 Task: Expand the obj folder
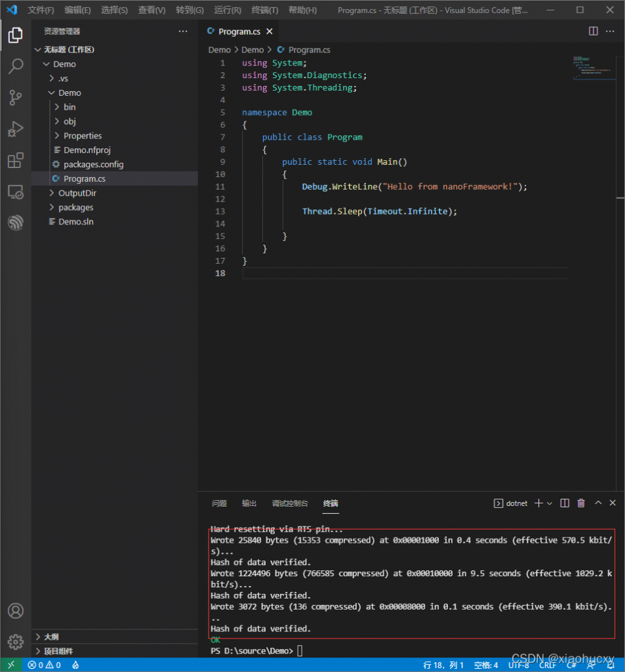[56, 121]
